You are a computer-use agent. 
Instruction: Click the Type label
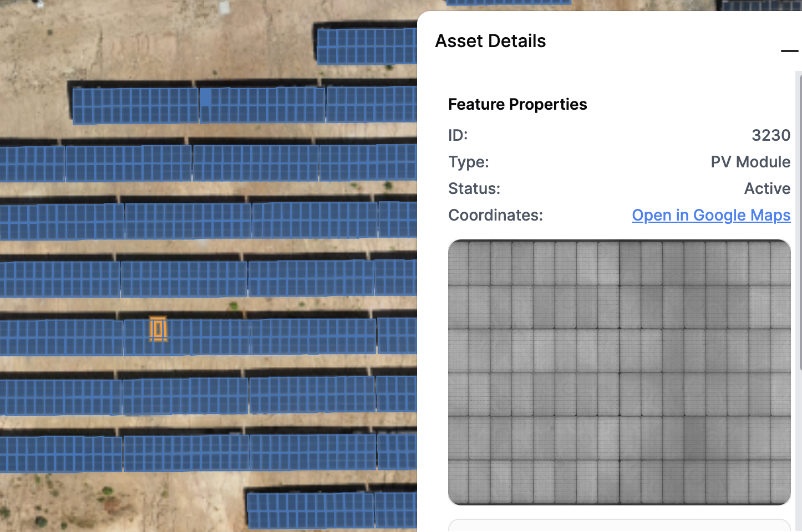[469, 162]
